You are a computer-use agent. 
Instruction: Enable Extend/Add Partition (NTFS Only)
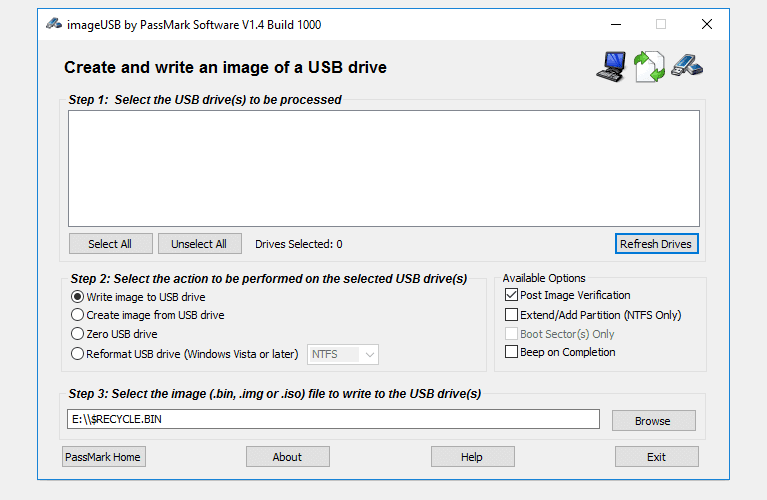click(x=511, y=314)
